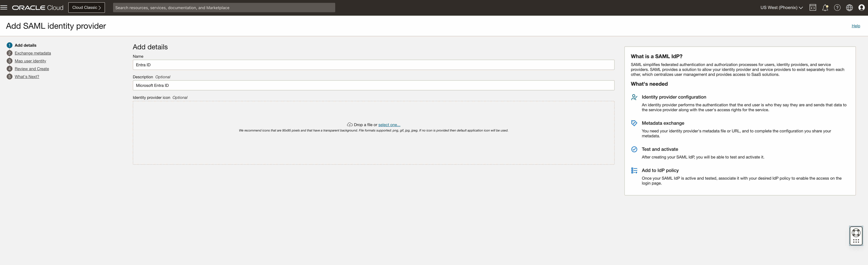
Task: Click into the Description text field
Action: click(373, 85)
